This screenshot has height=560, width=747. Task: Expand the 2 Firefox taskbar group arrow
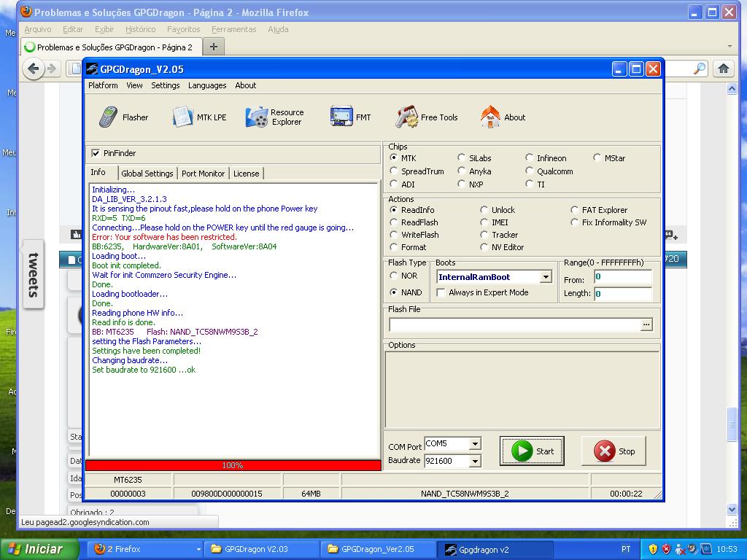198,550
